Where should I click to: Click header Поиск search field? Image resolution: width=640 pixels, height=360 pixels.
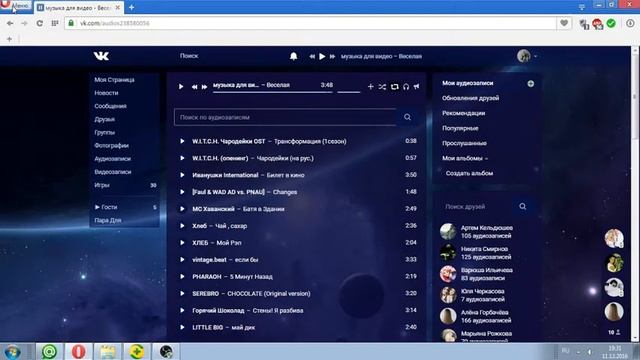point(189,56)
